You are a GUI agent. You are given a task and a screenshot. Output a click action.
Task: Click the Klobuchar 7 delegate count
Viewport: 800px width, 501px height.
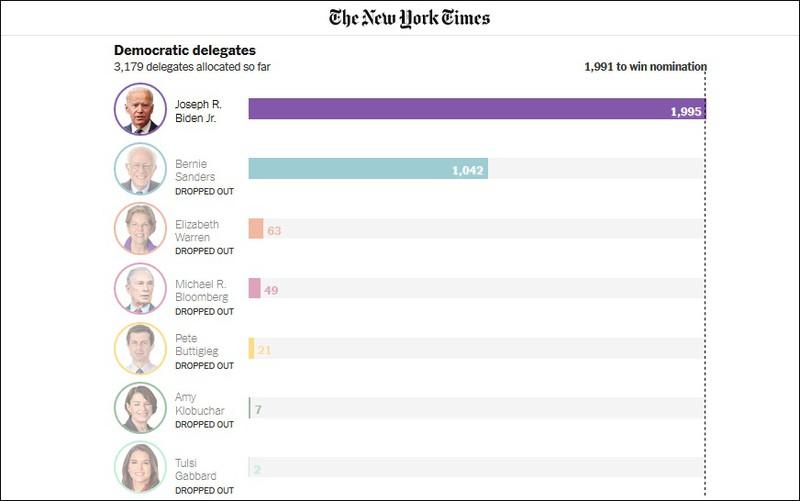tap(258, 410)
